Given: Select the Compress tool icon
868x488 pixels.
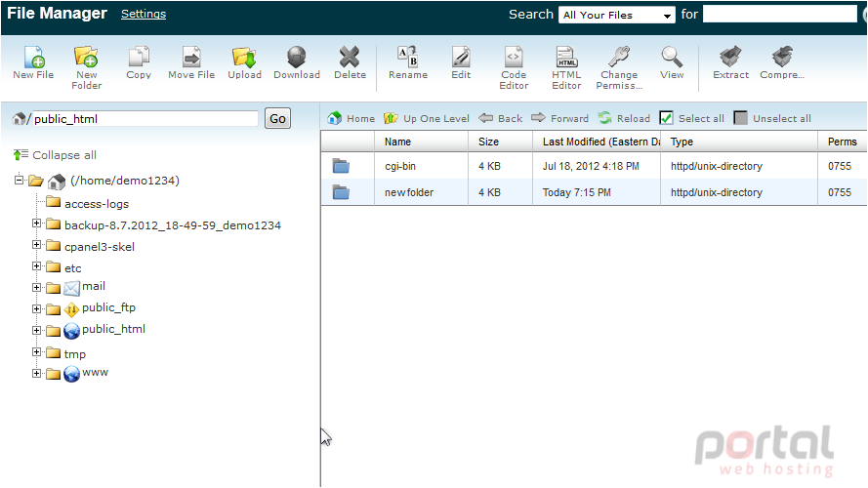Looking at the screenshot, I should (x=782, y=57).
